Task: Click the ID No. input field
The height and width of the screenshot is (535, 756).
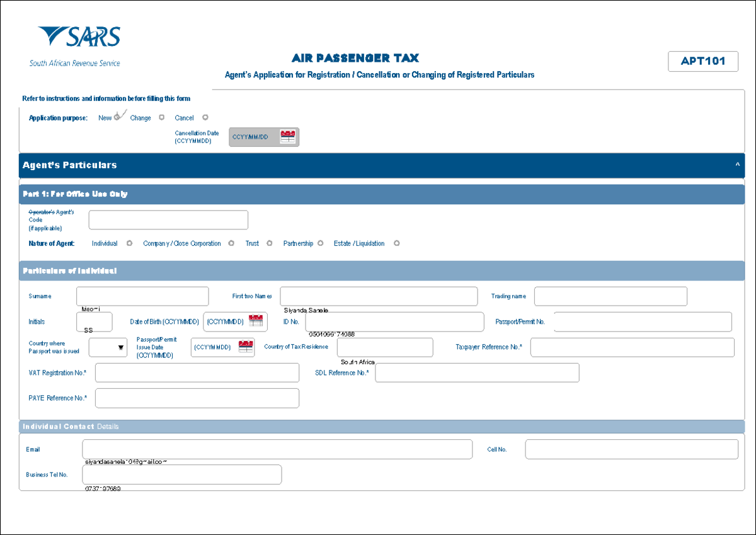Action: point(395,321)
